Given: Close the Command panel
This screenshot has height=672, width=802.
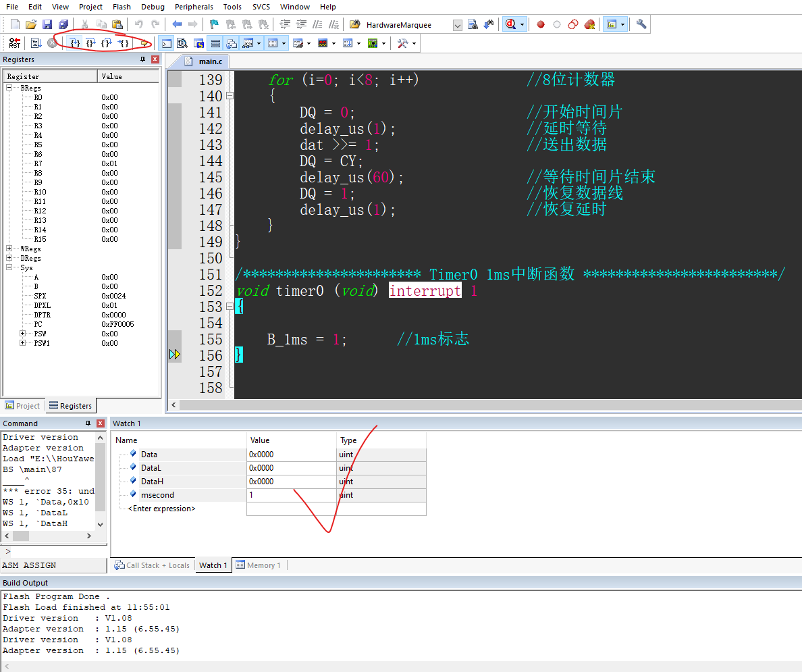Looking at the screenshot, I should click(x=100, y=423).
